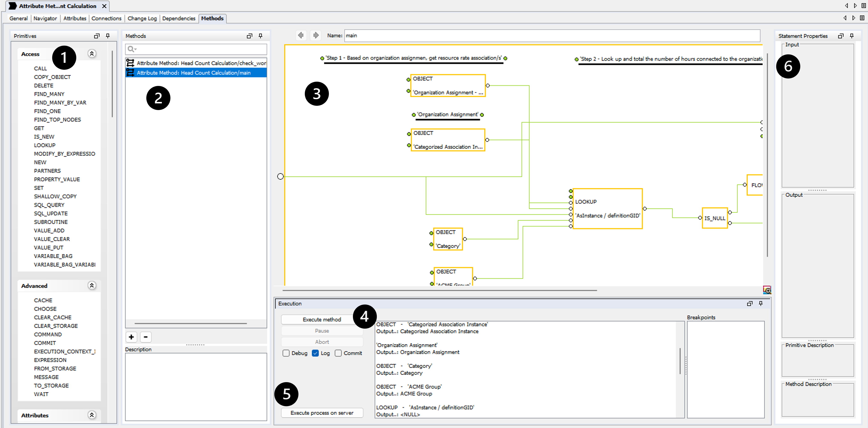Pin the Statement Properties panel
The width and height of the screenshot is (868, 428).
click(x=852, y=36)
